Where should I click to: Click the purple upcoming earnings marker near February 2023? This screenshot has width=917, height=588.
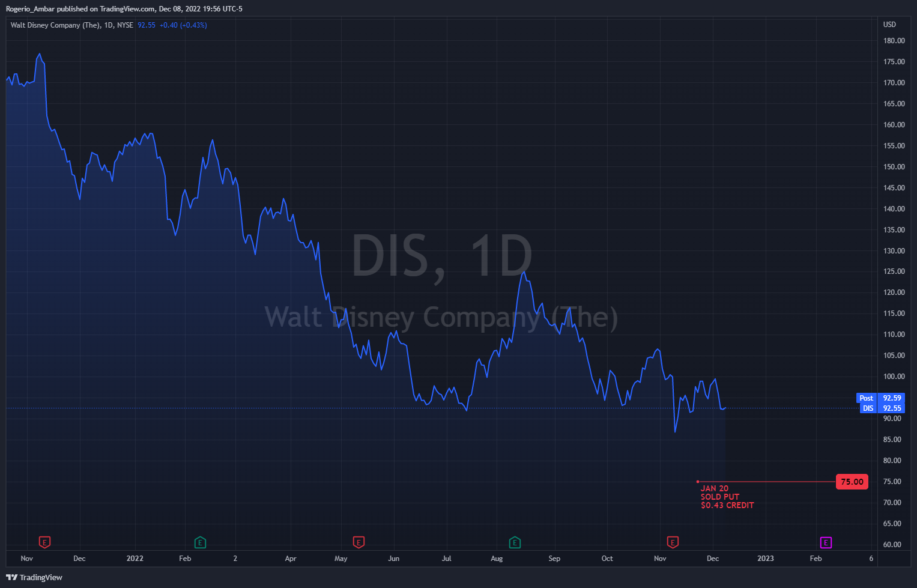click(826, 542)
